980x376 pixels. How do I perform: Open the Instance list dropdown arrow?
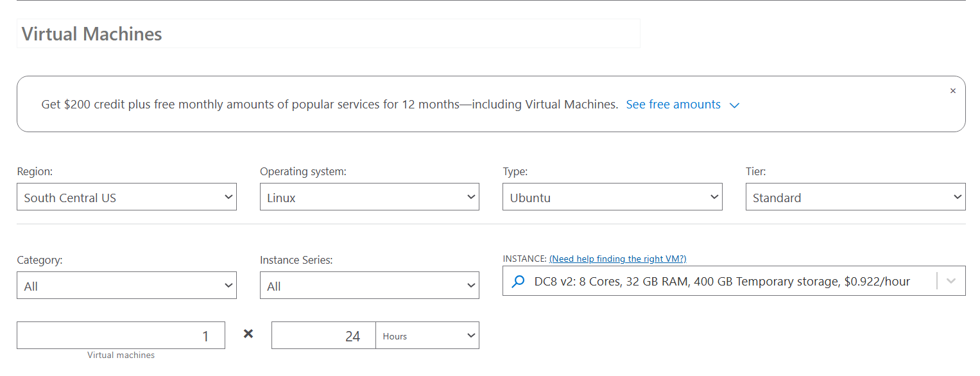click(x=951, y=282)
